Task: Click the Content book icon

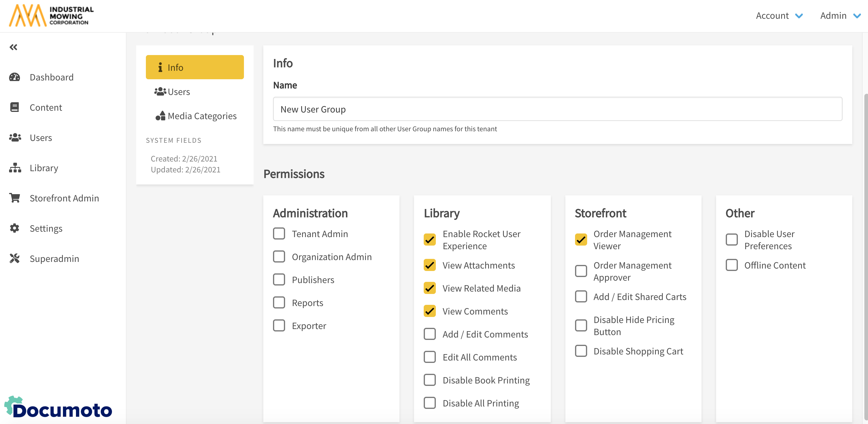Action: coord(15,107)
